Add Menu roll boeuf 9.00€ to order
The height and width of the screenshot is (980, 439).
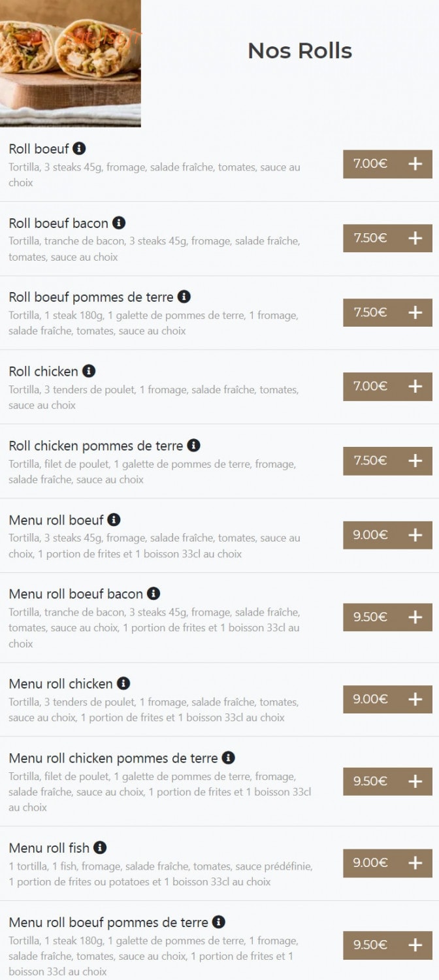388,535
